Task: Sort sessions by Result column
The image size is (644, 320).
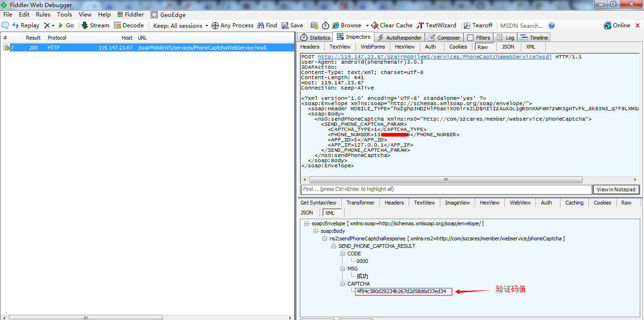Action: pos(33,38)
